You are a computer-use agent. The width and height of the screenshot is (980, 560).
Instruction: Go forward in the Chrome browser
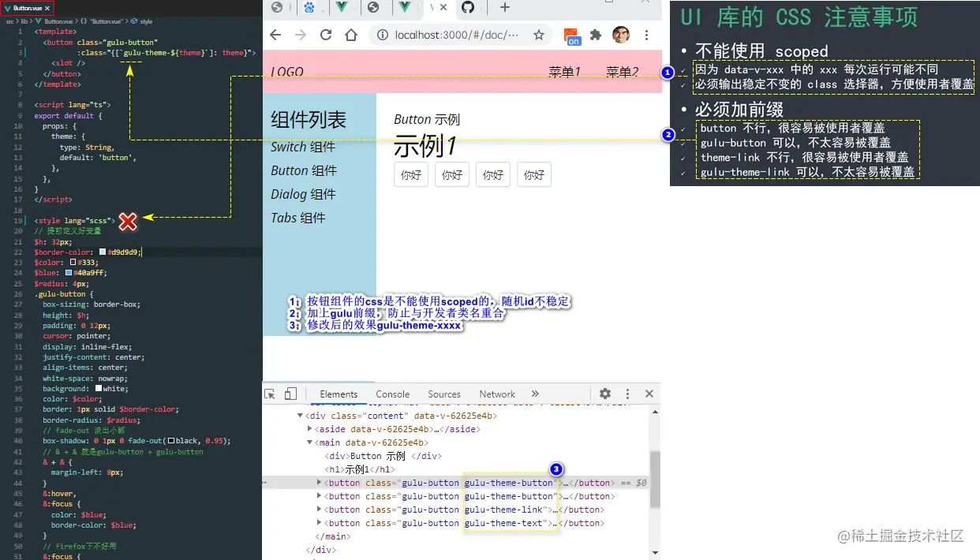click(301, 35)
